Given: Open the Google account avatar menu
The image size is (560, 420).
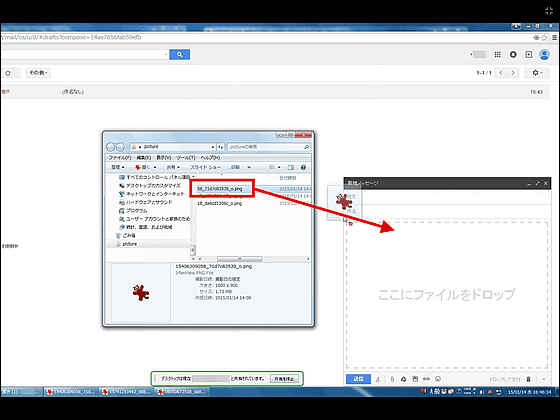Looking at the screenshot, I should click(544, 54).
